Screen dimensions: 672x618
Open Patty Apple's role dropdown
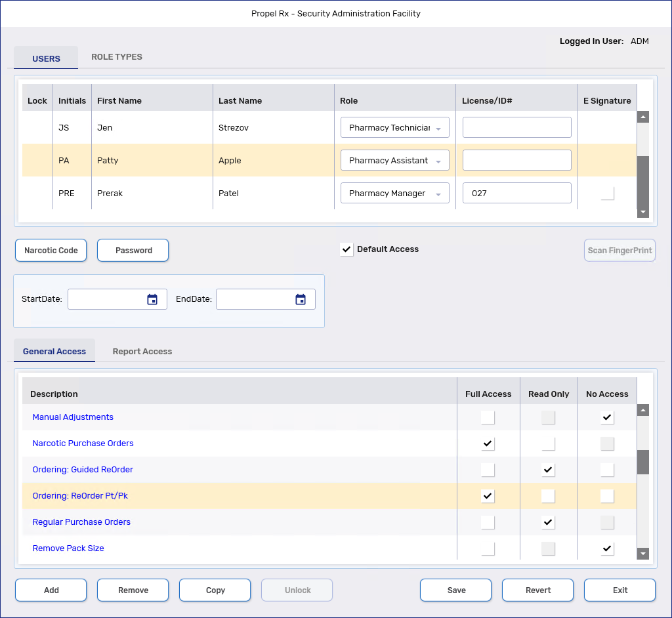point(438,161)
